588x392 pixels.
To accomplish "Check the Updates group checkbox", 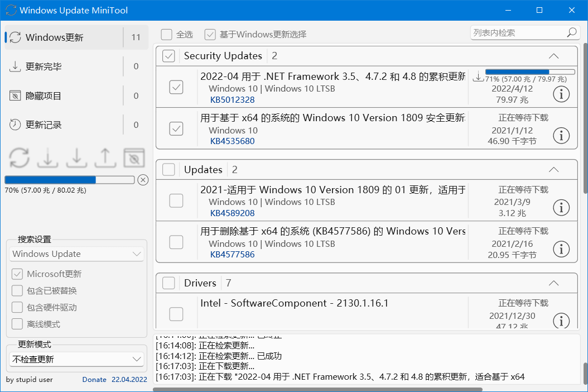I will [168, 170].
